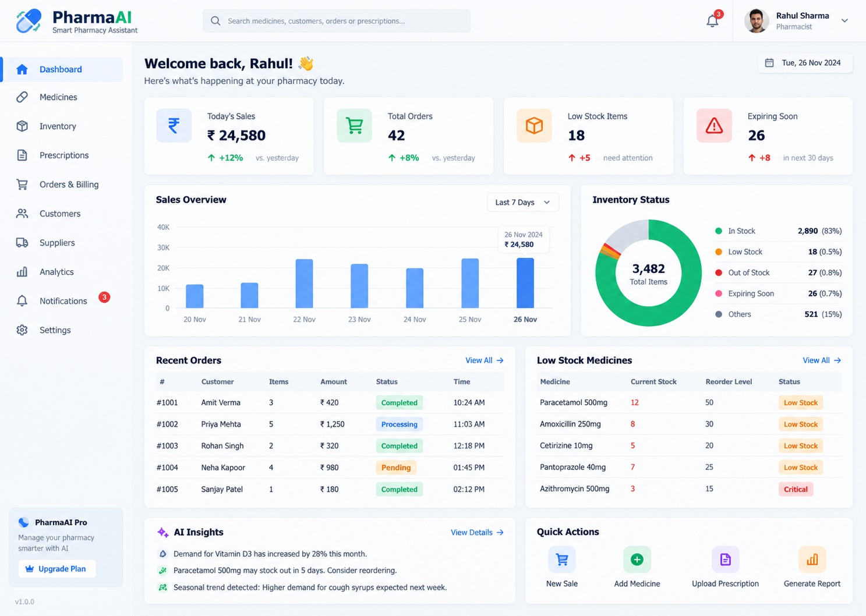Click the rupee icon on Today's Sales card
This screenshot has width=866, height=616.
tap(174, 125)
